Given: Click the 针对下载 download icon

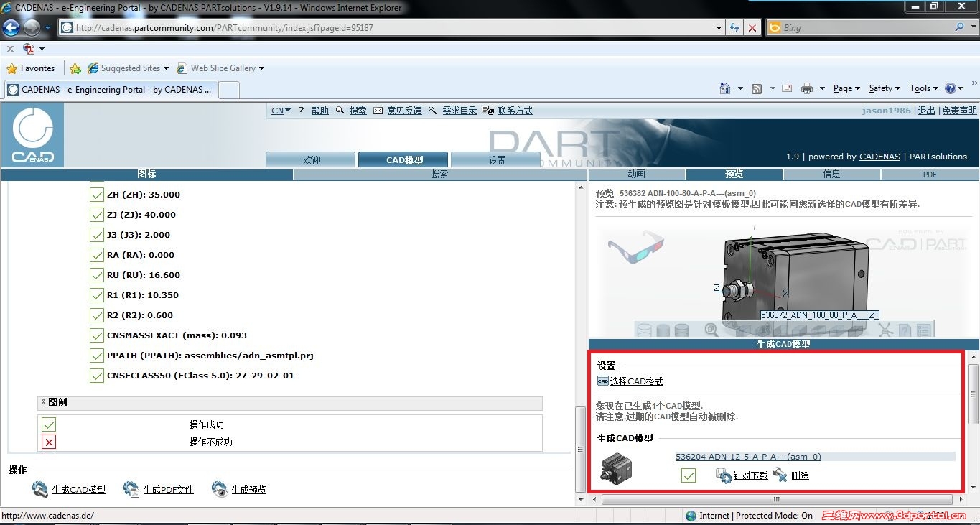Looking at the screenshot, I should (724, 475).
